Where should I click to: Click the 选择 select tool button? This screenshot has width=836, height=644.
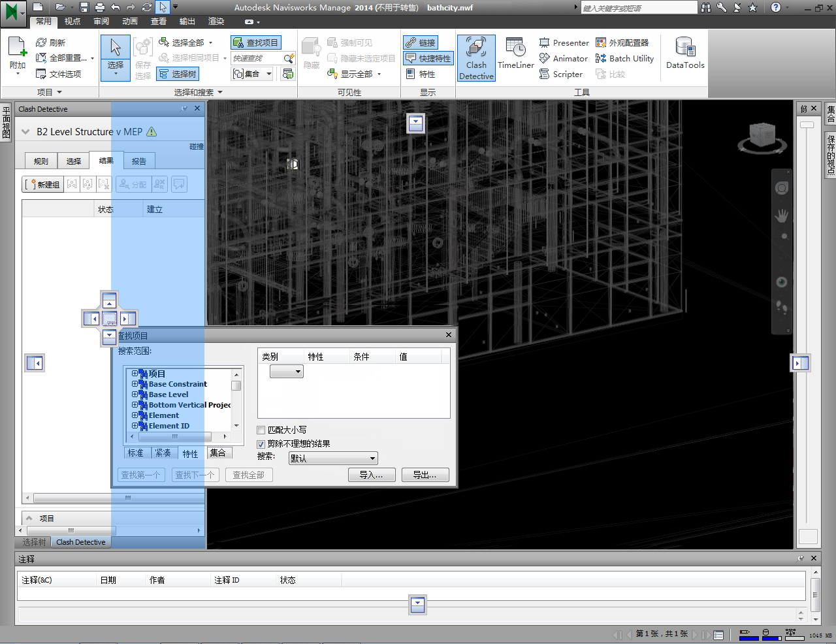pos(116,58)
